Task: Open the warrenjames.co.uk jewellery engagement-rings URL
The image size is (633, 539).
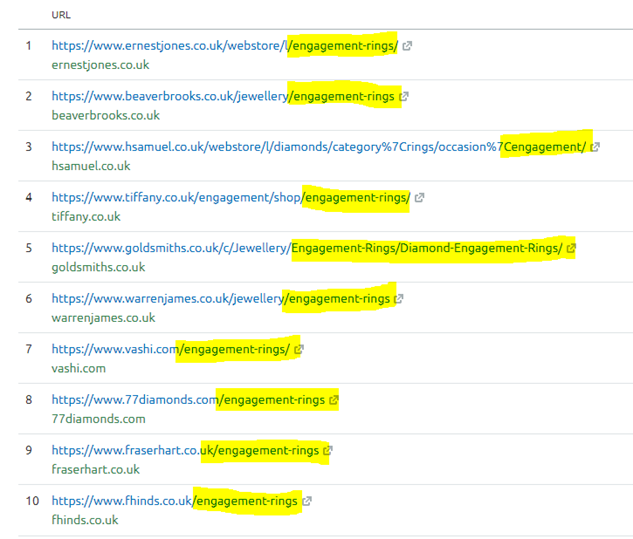Action: coord(221,299)
